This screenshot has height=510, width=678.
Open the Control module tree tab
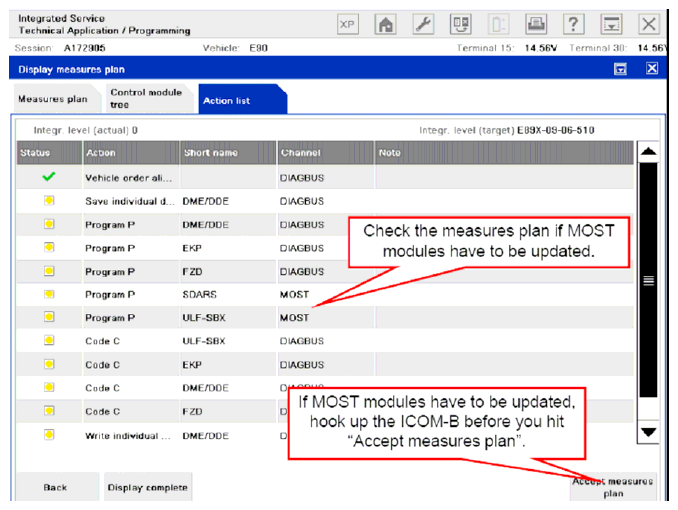coord(149,99)
